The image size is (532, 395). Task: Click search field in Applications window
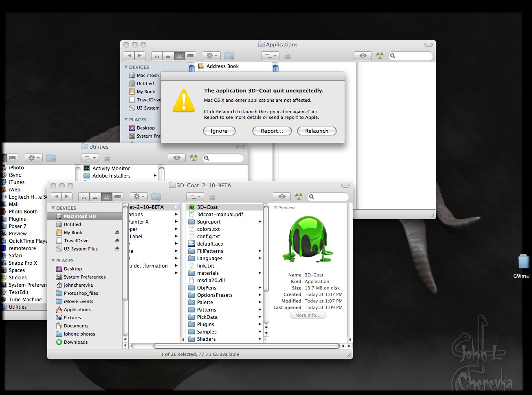411,56
